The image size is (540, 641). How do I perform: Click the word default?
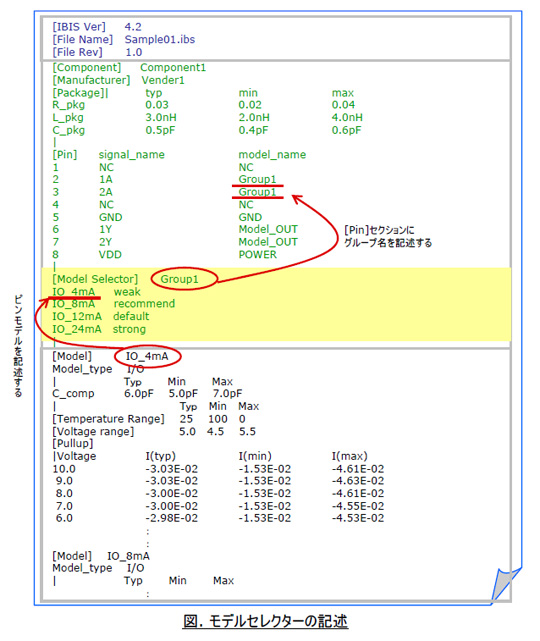click(x=131, y=316)
